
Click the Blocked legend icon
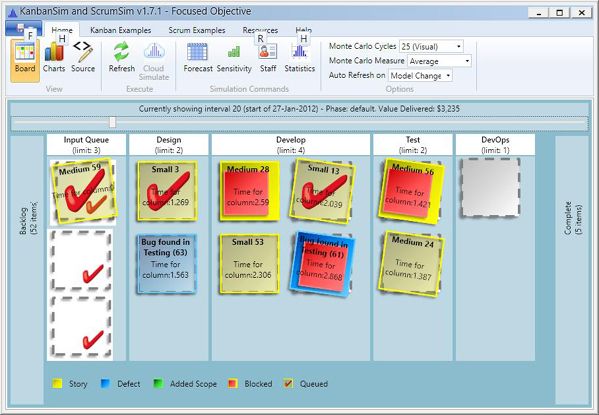coord(233,384)
